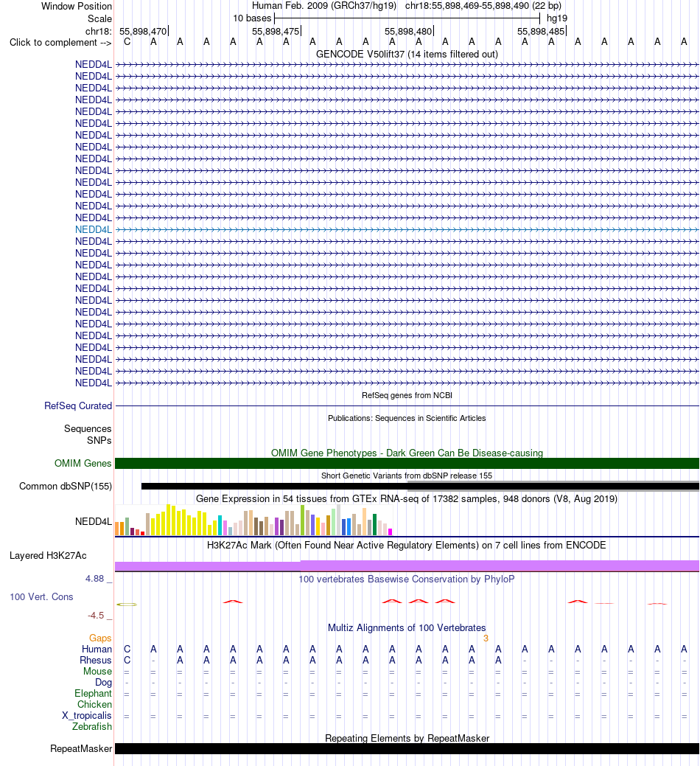
Task: Click the red bar in the GTEx expression chart
Action: tap(142, 534)
